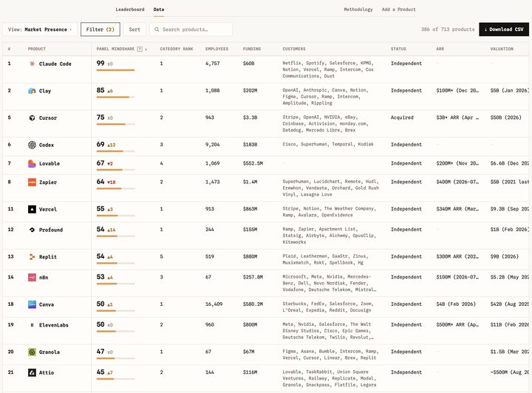
Task: Click the Clay product logo
Action: [x=32, y=91]
